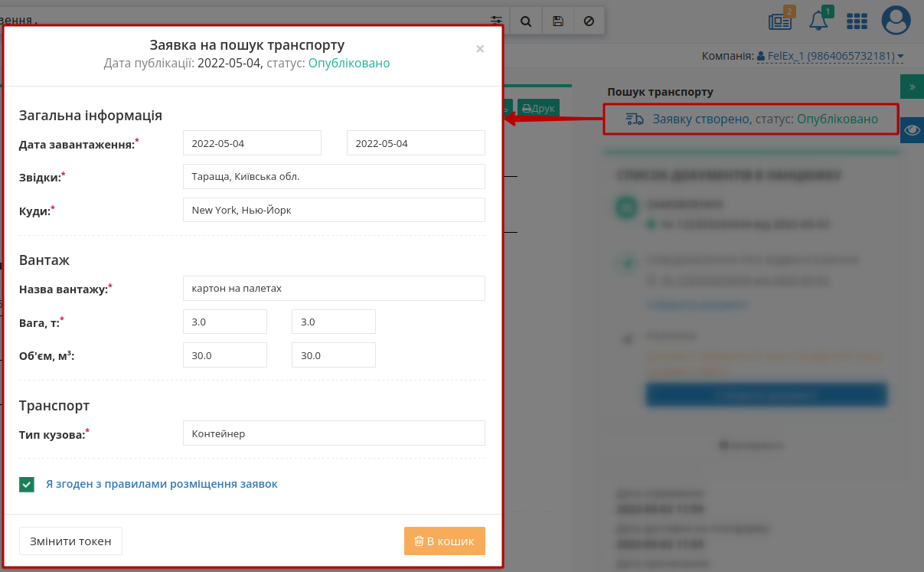Open the user profile avatar icon
Screen dimensions: 924x572
[x=896, y=21]
